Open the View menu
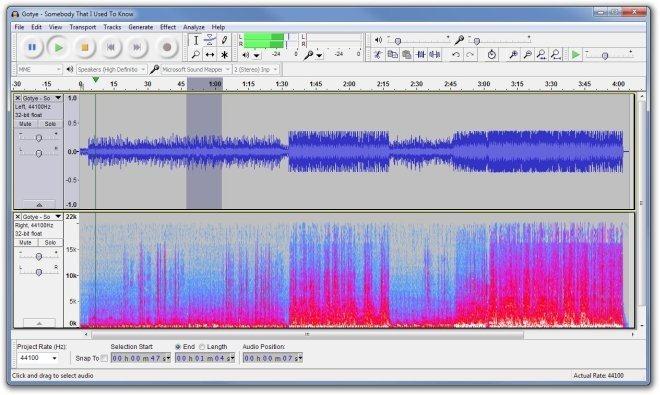The image size is (660, 395). [56, 27]
